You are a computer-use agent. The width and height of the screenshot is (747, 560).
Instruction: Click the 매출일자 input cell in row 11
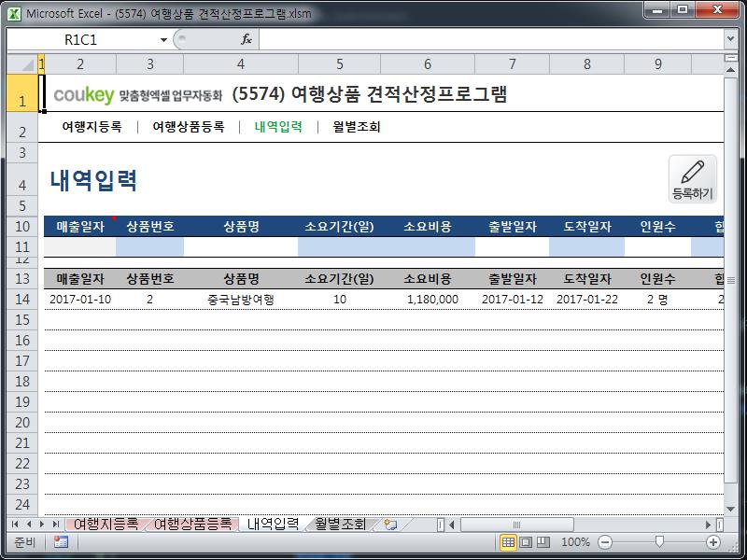[80, 246]
